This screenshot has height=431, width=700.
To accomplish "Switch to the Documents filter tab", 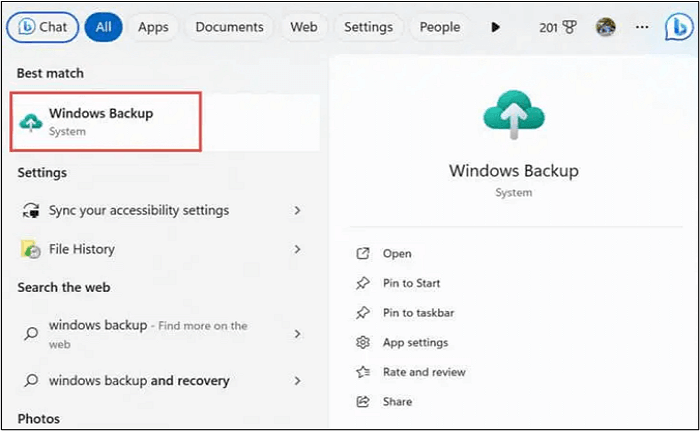I will (x=229, y=27).
